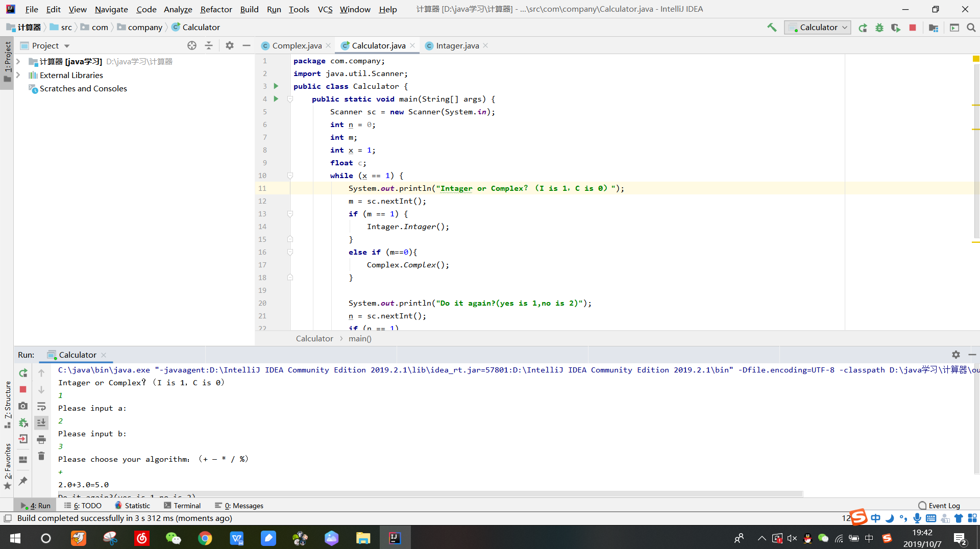Switch to the Complex.java editor tab

coord(297,46)
